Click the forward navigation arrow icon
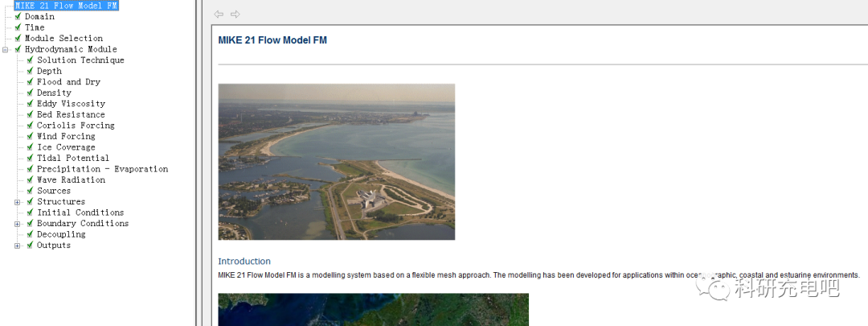 tap(235, 14)
